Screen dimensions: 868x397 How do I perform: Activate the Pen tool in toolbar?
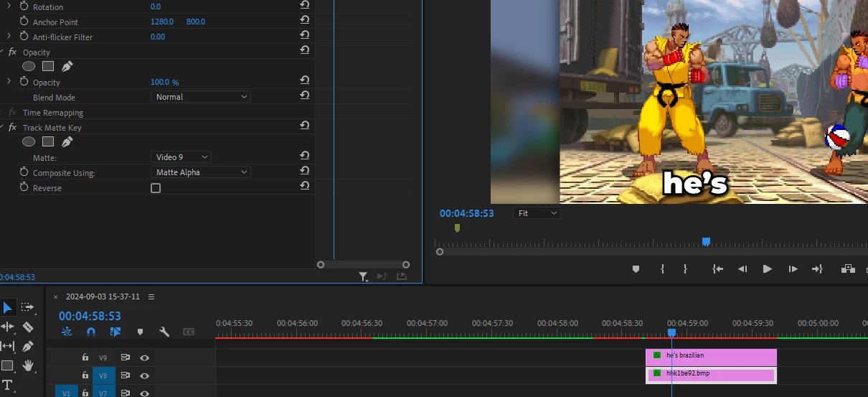pyautogui.click(x=28, y=346)
